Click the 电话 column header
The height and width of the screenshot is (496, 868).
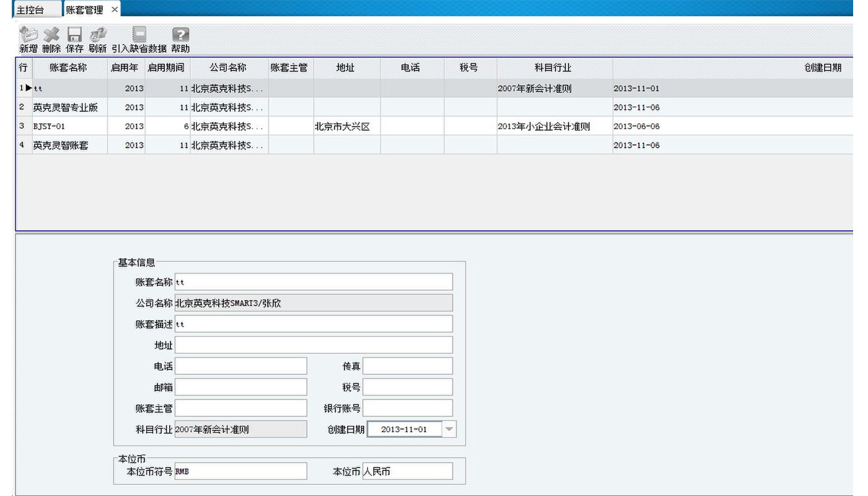pyautogui.click(x=412, y=68)
